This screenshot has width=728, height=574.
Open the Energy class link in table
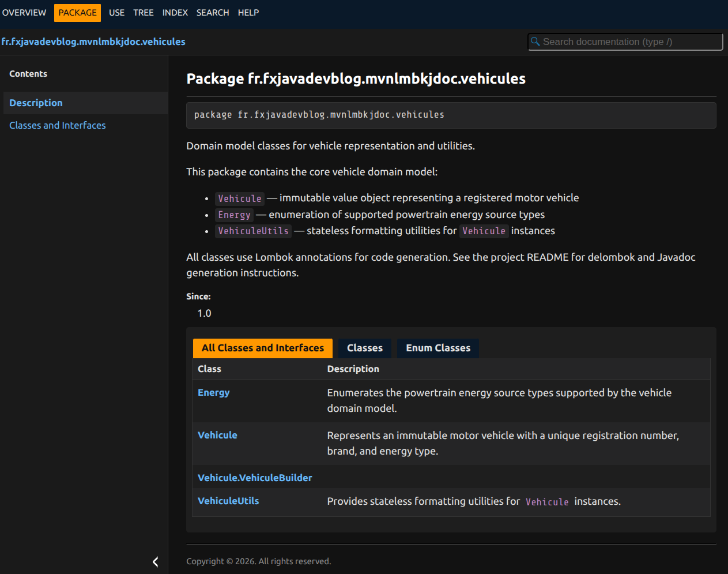[x=214, y=392]
